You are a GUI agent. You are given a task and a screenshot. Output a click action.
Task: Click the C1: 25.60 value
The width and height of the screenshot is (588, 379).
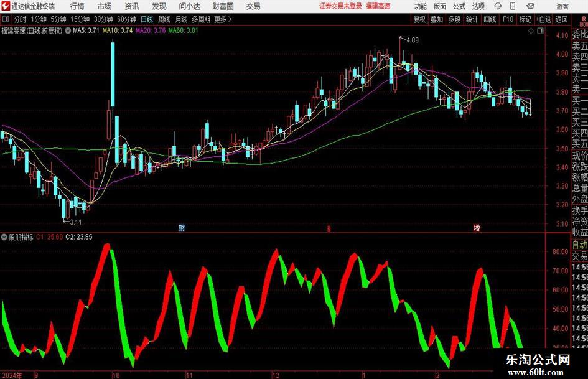click(x=50, y=237)
